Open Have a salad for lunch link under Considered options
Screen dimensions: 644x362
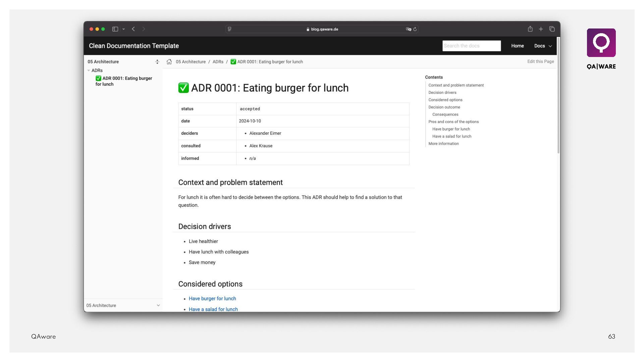click(213, 309)
